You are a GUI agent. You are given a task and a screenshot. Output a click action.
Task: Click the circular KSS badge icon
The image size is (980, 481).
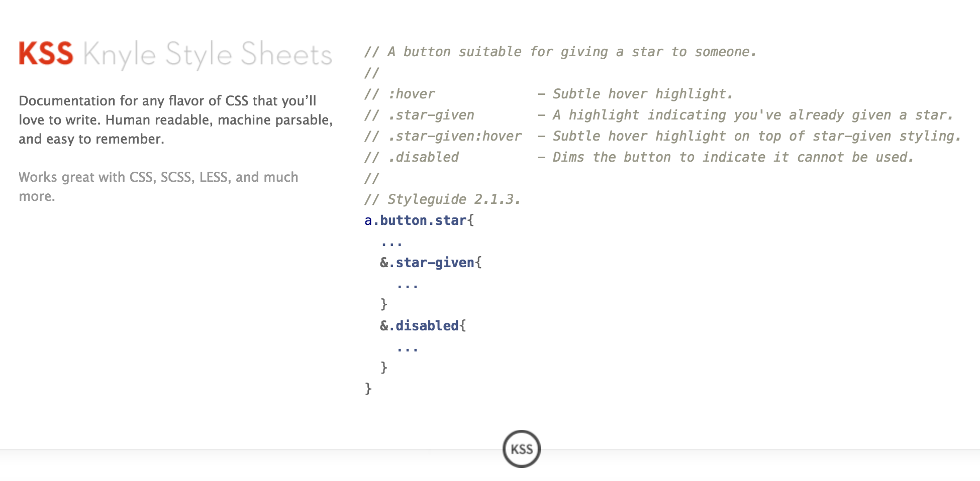[521, 449]
